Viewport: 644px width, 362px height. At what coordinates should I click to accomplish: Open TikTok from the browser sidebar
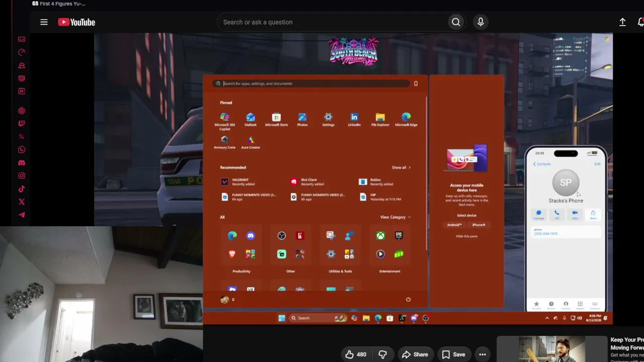(22, 189)
